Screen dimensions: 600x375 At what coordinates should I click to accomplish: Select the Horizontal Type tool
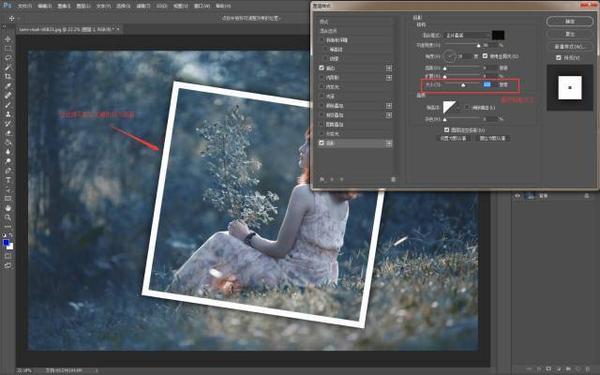(x=8, y=180)
